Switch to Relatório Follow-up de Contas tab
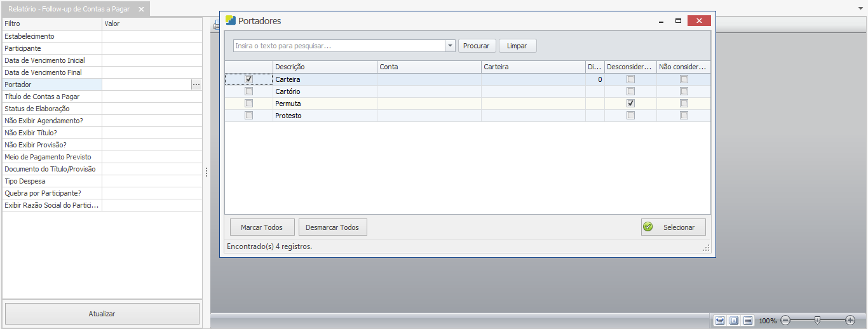The image size is (868, 329). [69, 10]
